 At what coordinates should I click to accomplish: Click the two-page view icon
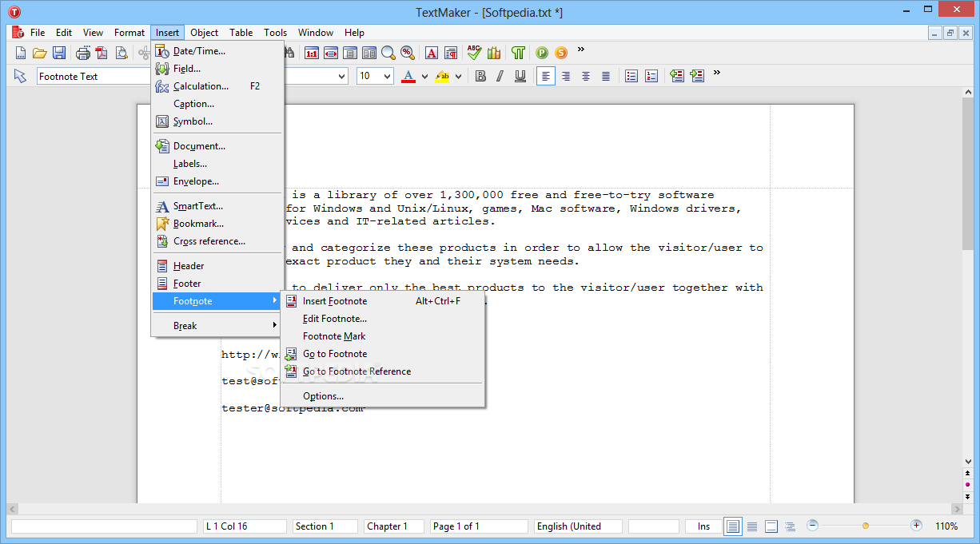[x=369, y=54]
